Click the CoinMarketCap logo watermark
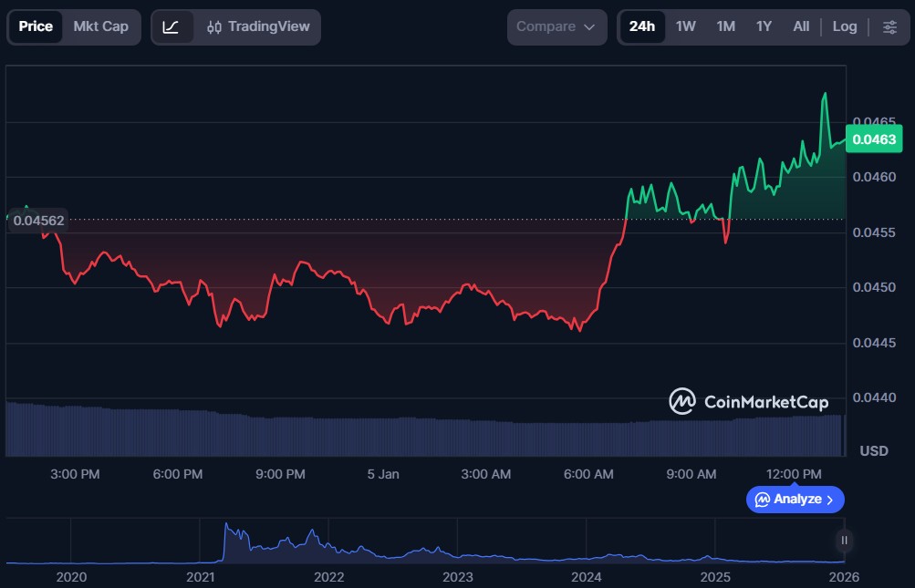Image resolution: width=915 pixels, height=588 pixels. pyautogui.click(x=748, y=401)
